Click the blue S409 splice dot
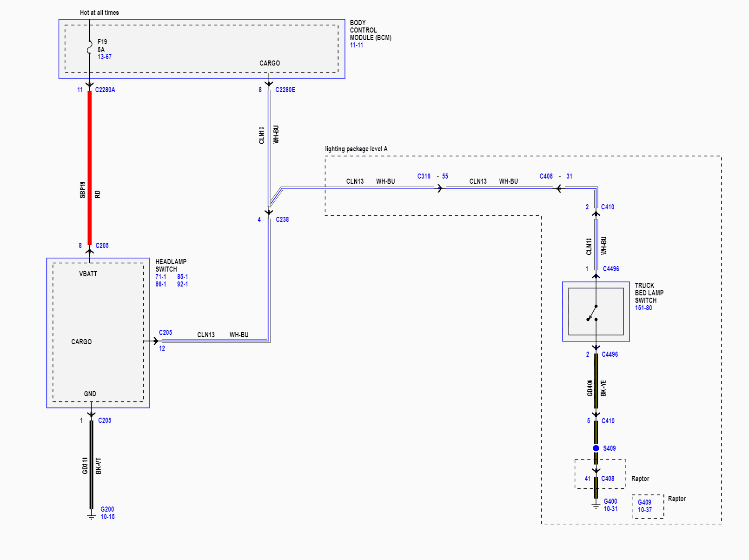The image size is (749, 560). pyautogui.click(x=596, y=448)
